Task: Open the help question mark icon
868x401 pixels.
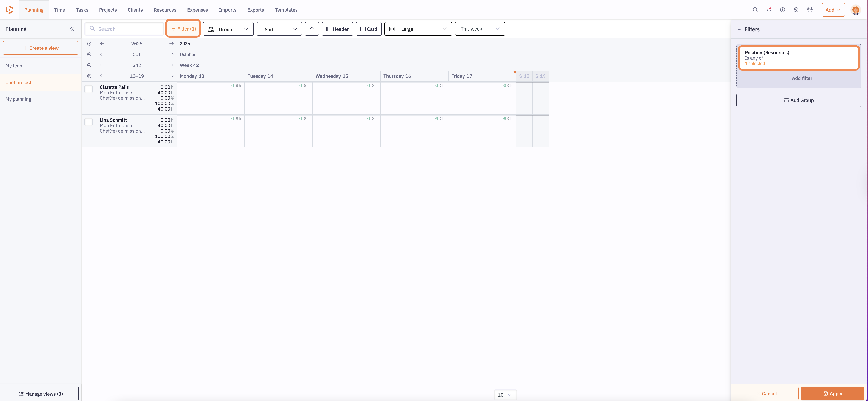Action: pos(782,10)
